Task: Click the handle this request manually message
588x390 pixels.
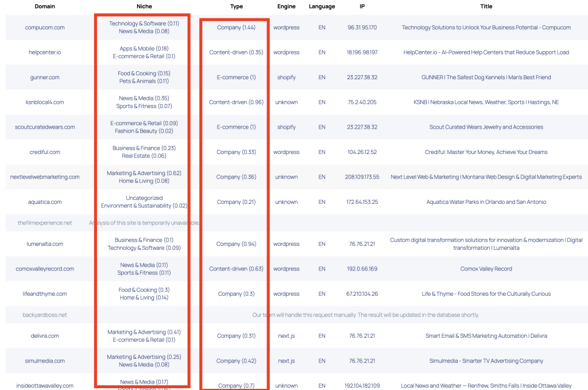Action: pos(366,315)
